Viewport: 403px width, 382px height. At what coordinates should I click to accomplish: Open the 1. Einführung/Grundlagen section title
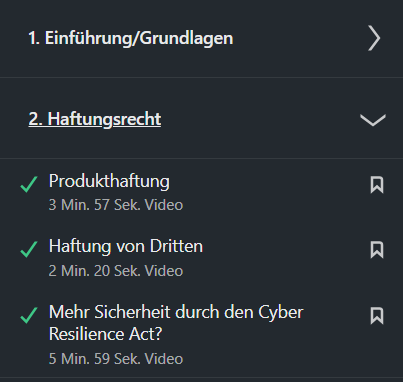point(131,38)
